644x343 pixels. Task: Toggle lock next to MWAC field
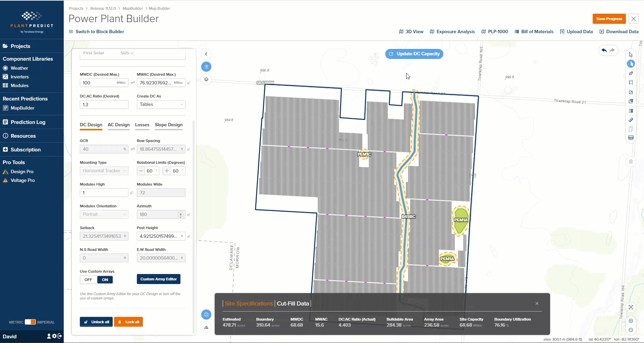[189, 83]
